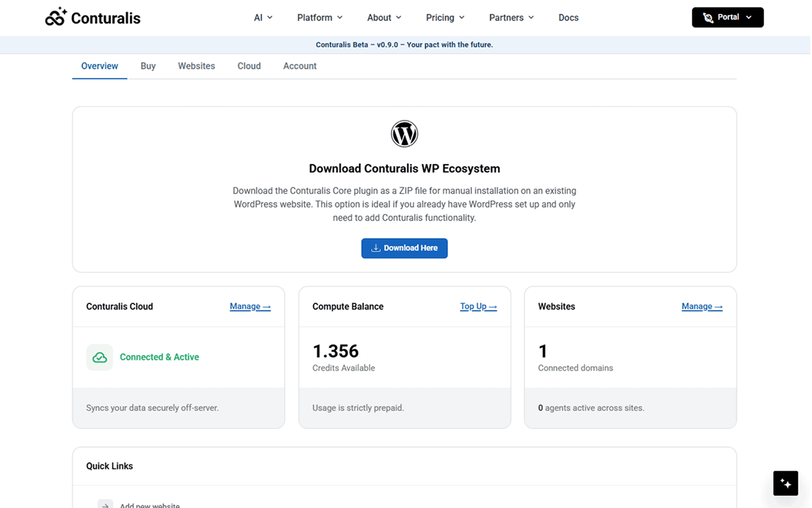Click the Connected & Active status
812x508 pixels.
(160, 357)
